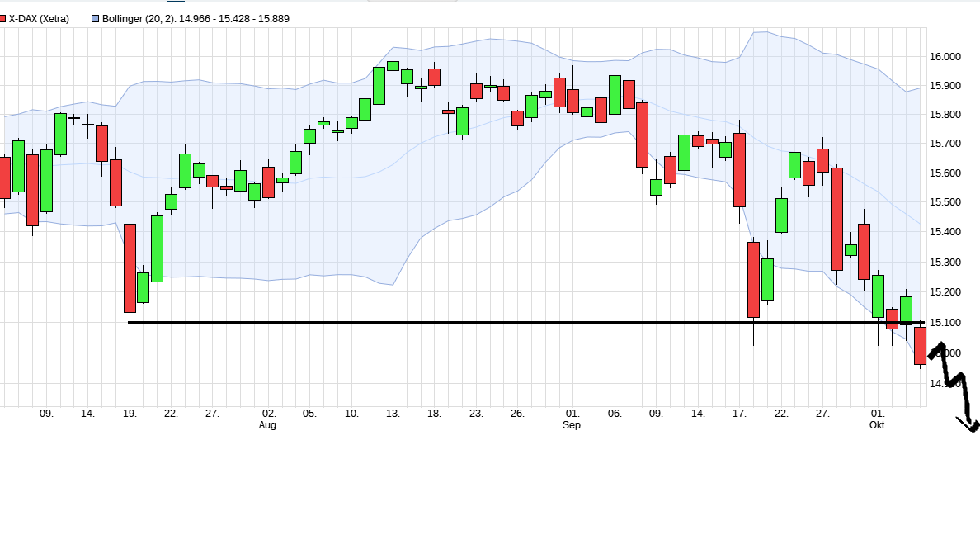The width and height of the screenshot is (980, 535).
Task: Click the Aug. month label
Action: pos(269,425)
